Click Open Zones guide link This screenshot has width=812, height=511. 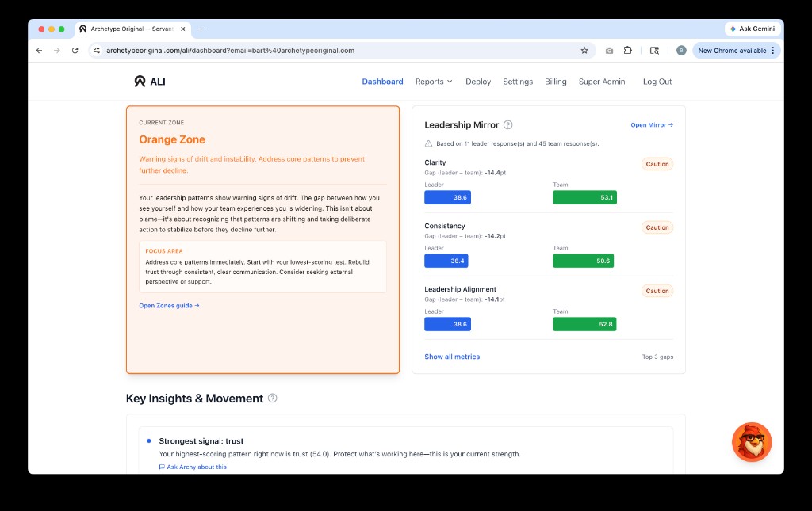[169, 306]
